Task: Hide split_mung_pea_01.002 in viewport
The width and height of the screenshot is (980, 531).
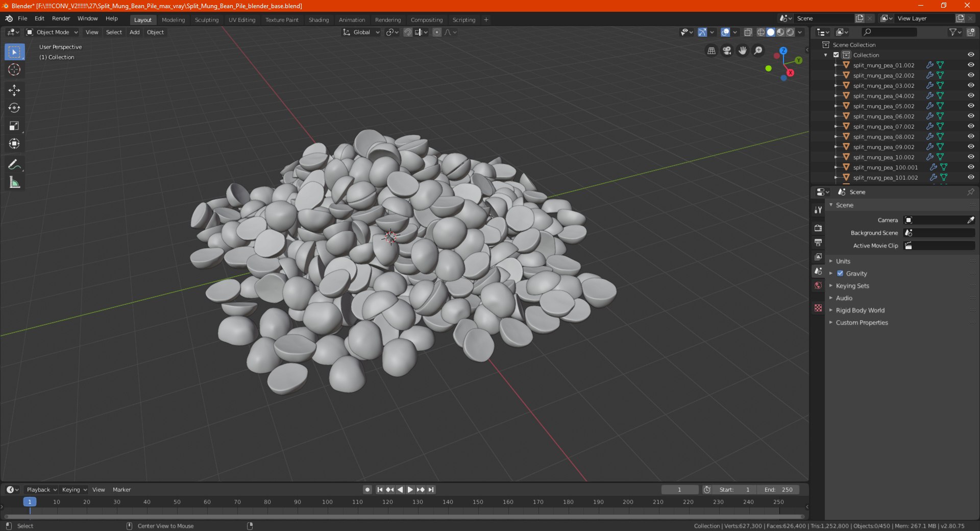Action: click(971, 65)
